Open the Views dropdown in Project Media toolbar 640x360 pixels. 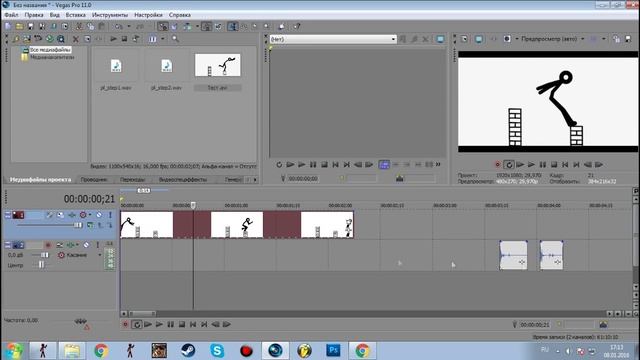click(x=162, y=39)
